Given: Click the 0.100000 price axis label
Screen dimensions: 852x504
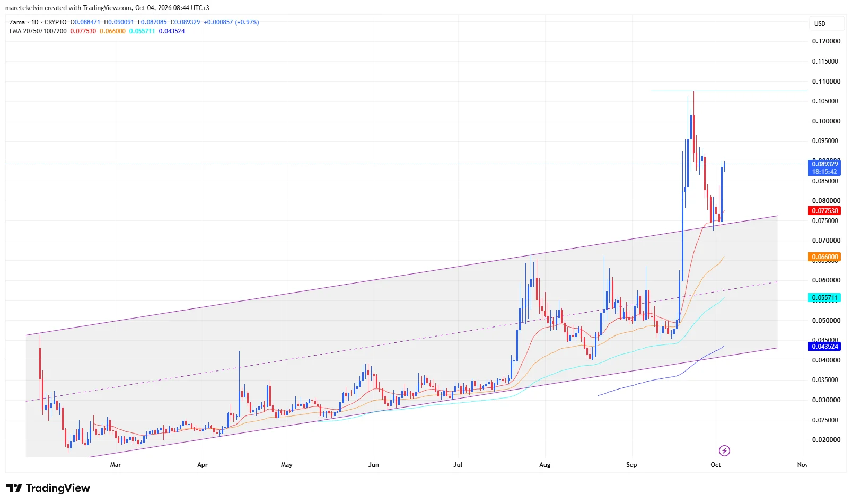Looking at the screenshot, I should tap(826, 121).
